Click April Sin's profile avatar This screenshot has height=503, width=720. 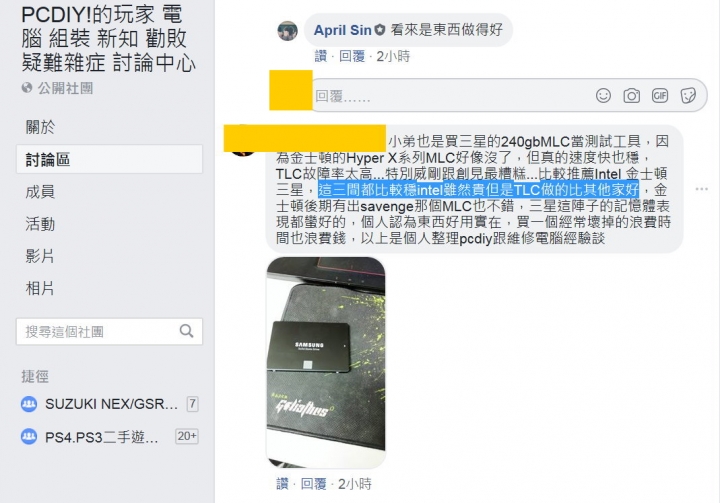click(287, 31)
